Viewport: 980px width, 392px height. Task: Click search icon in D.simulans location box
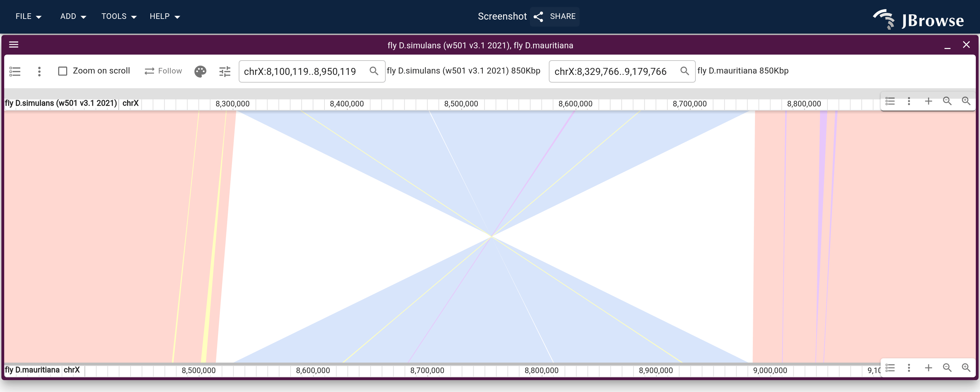point(374,71)
